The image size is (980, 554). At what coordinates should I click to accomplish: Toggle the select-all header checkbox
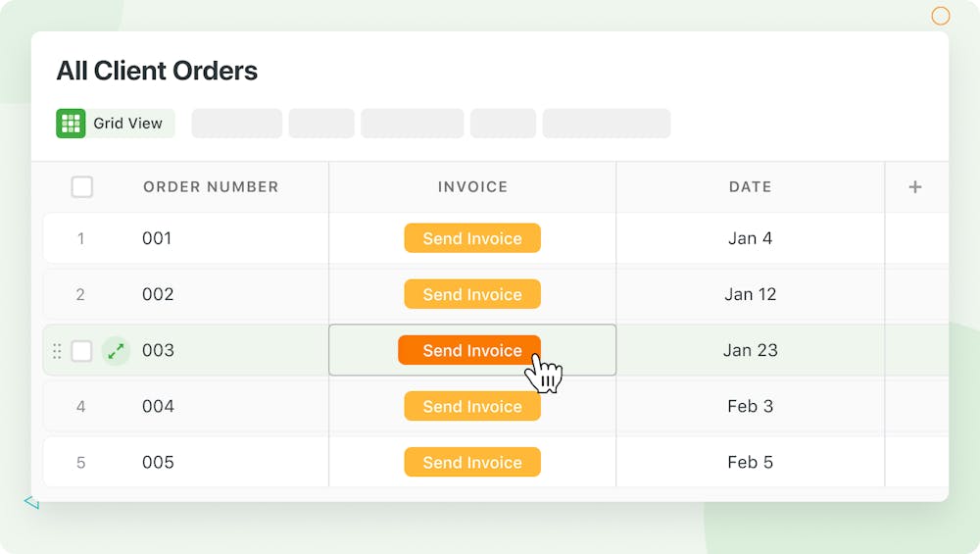(82, 187)
